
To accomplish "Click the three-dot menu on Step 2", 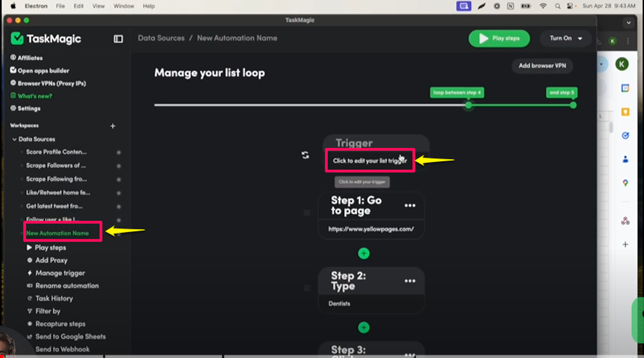I will pyautogui.click(x=409, y=280).
